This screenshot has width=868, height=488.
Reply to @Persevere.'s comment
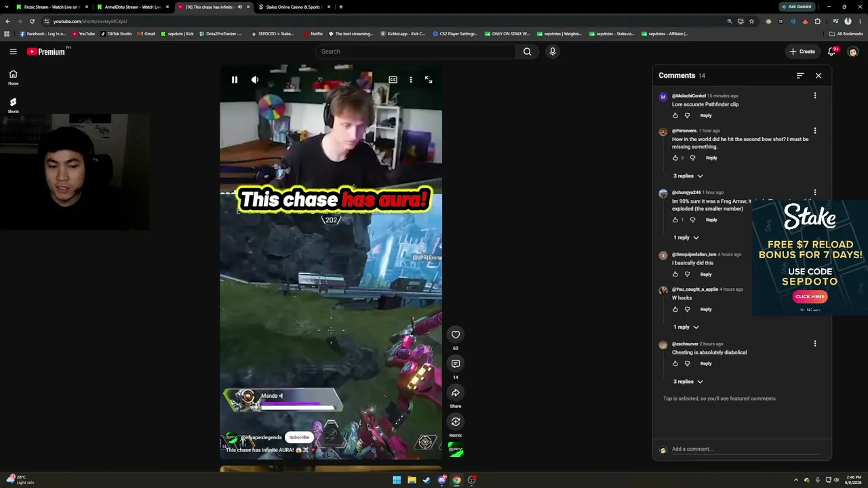(x=711, y=158)
